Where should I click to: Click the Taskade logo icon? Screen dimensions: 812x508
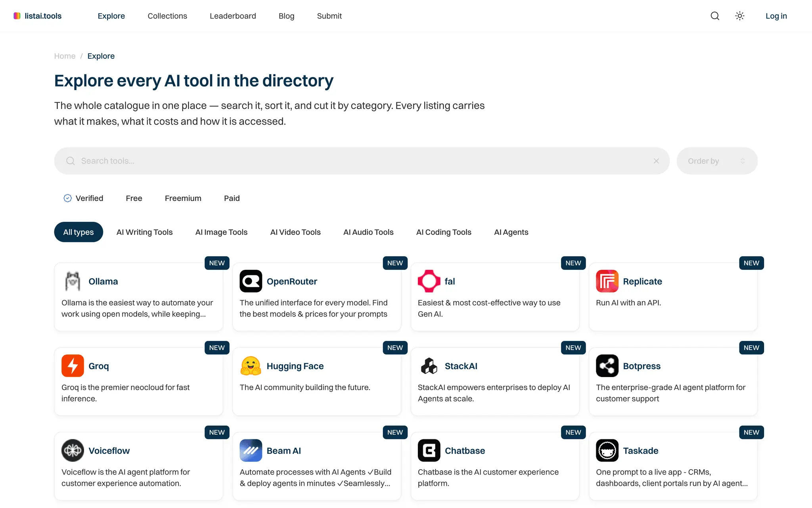click(x=607, y=450)
